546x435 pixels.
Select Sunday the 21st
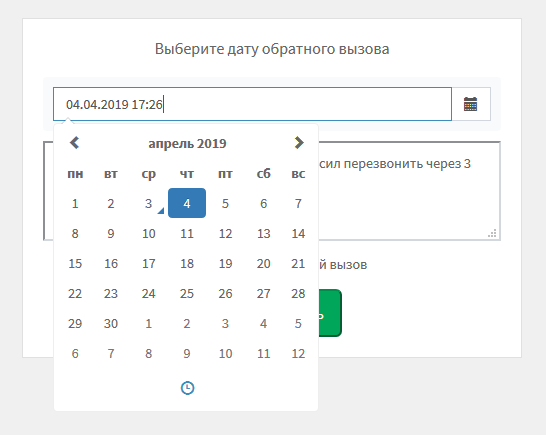[x=298, y=263]
